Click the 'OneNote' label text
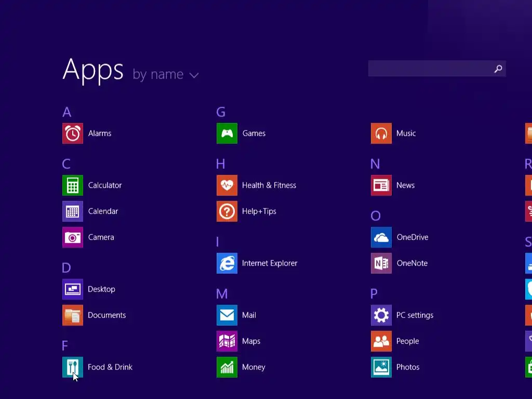Screen dimensions: 532x399 point(412,263)
